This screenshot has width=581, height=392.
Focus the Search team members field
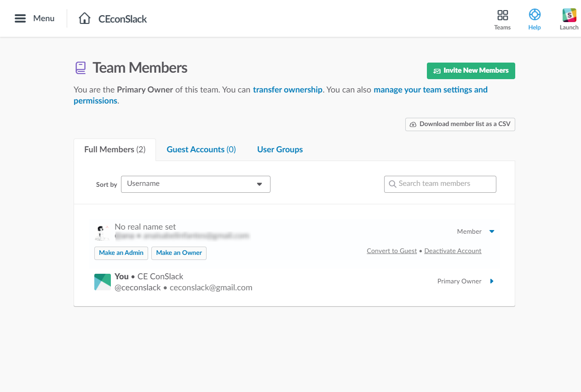pos(440,184)
